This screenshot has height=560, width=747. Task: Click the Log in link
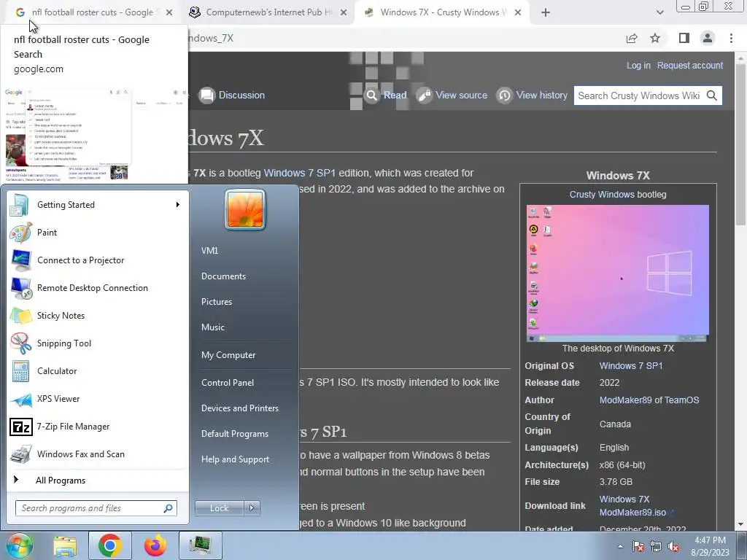coord(638,66)
